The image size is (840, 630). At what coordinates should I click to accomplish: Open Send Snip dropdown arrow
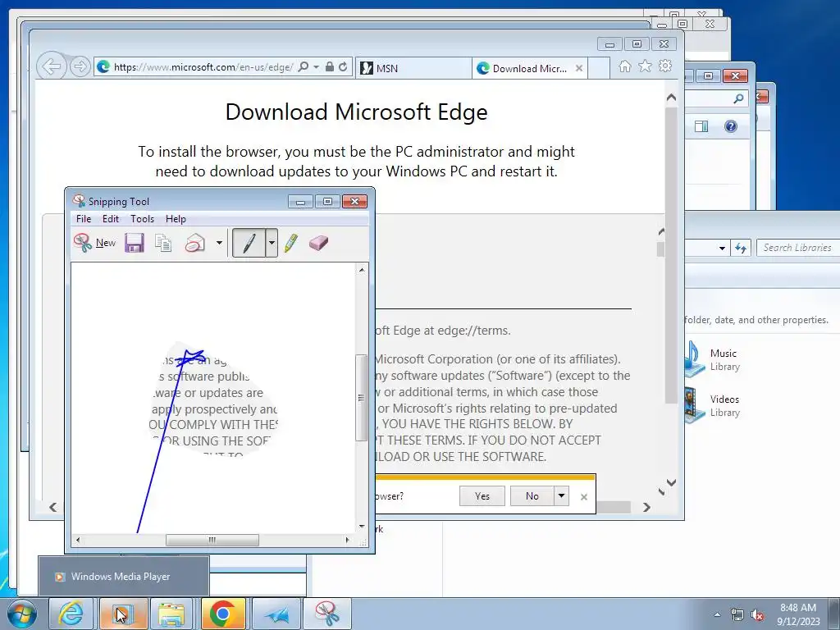pyautogui.click(x=219, y=243)
